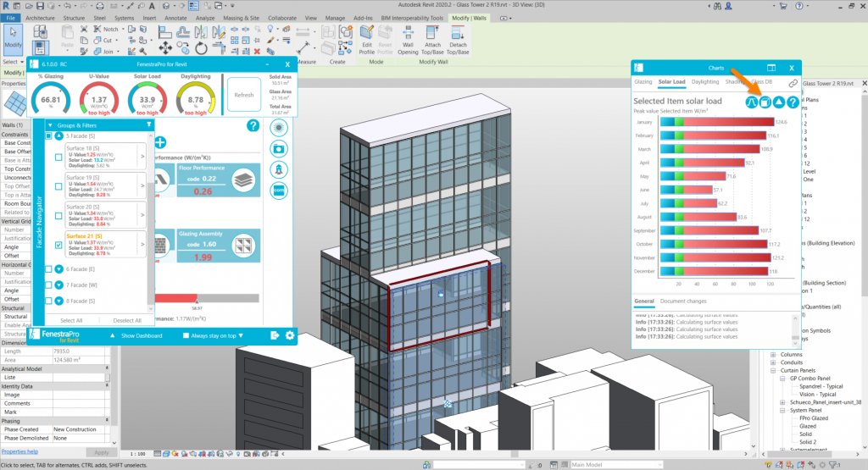Click the FenestraPro settings gear icon
Viewport: 868px width, 470px height.
click(290, 335)
